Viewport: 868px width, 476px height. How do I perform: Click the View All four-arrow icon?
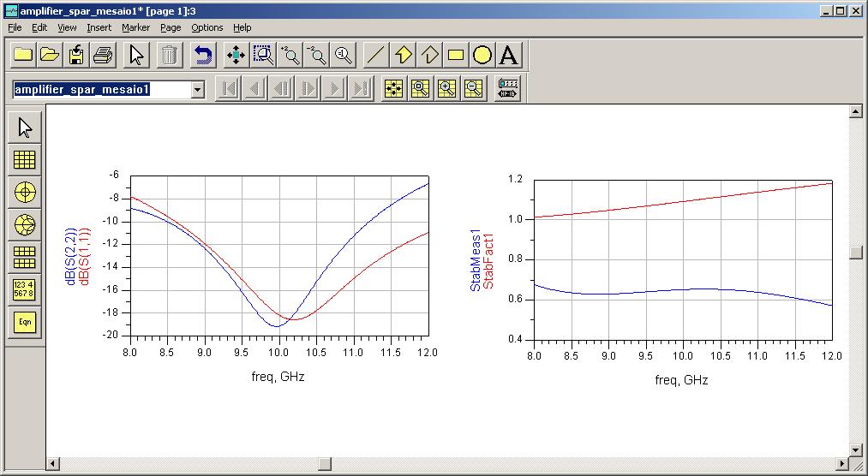pos(236,56)
